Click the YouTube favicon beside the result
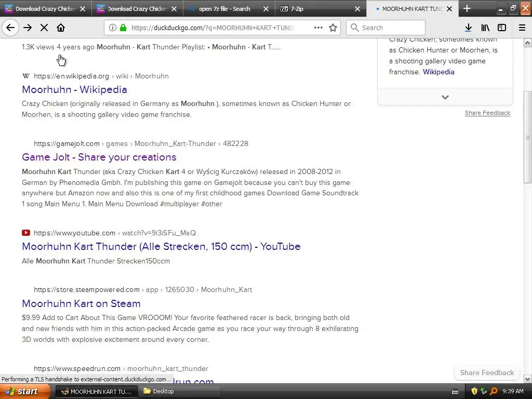This screenshot has height=399, width=532. pos(26,233)
